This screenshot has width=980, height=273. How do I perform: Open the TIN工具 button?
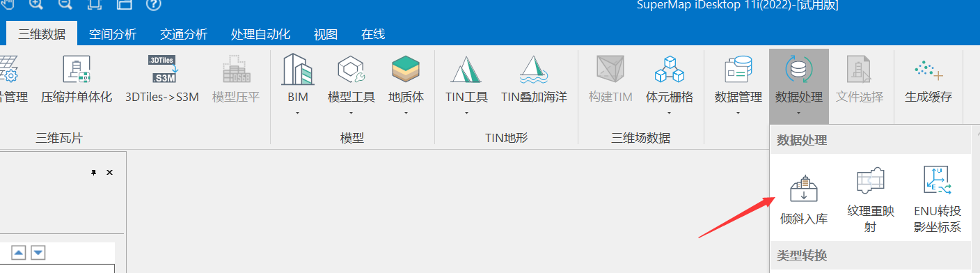click(x=466, y=79)
